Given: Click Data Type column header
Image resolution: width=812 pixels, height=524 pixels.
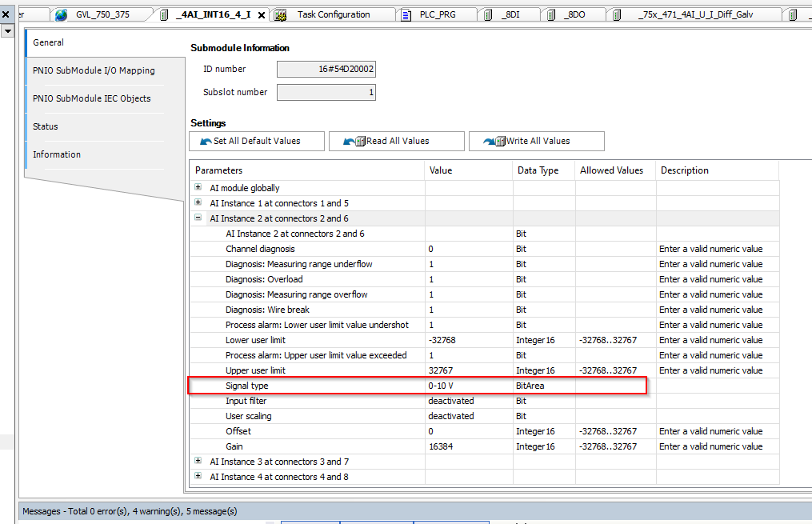Looking at the screenshot, I should [544, 170].
